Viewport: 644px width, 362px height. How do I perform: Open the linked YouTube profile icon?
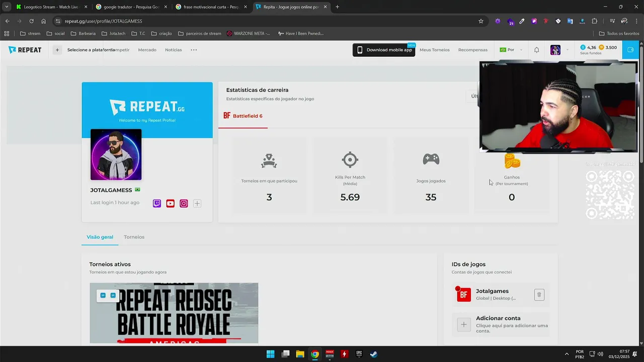(x=171, y=204)
